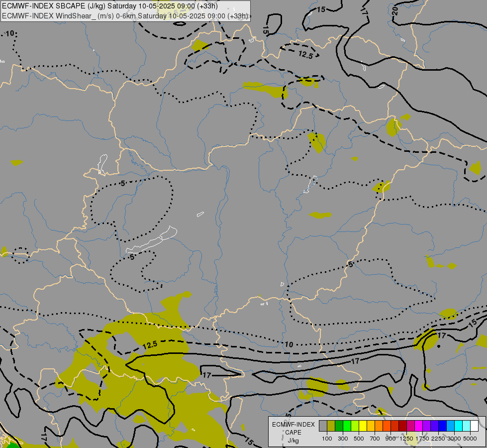487x448 pixels.
Task: Pick the amber legend swatch
Action: 371,426
